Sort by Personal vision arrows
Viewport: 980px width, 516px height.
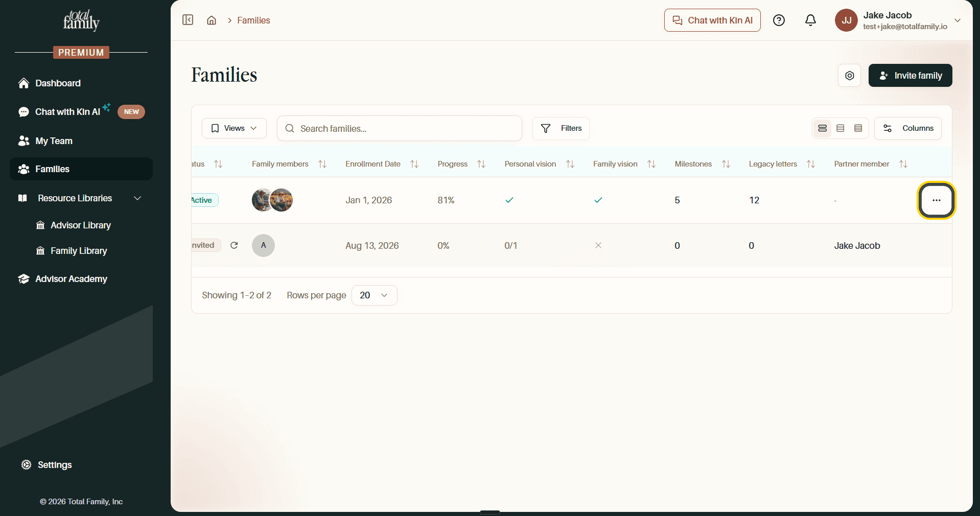pos(570,164)
